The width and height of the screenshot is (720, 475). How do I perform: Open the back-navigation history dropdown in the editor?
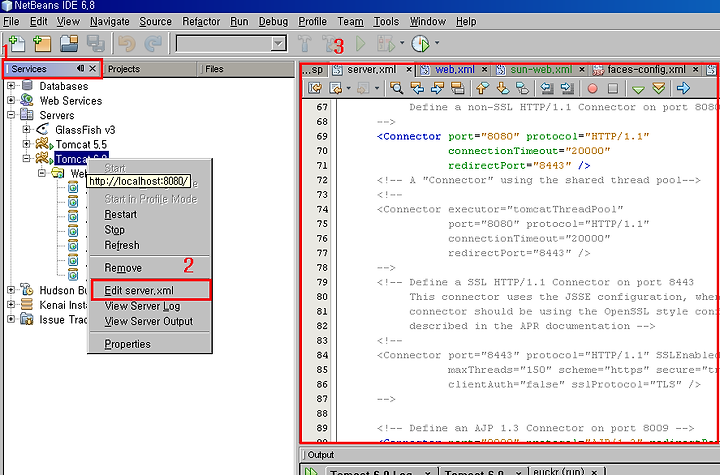point(348,88)
